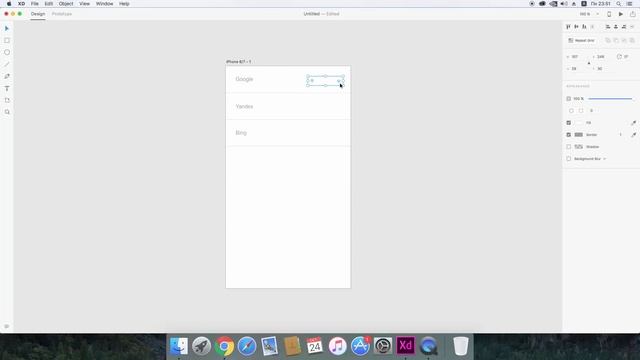The width and height of the screenshot is (640, 360).
Task: Click the Distribute Horizontally icon
Action: (x=592, y=27)
